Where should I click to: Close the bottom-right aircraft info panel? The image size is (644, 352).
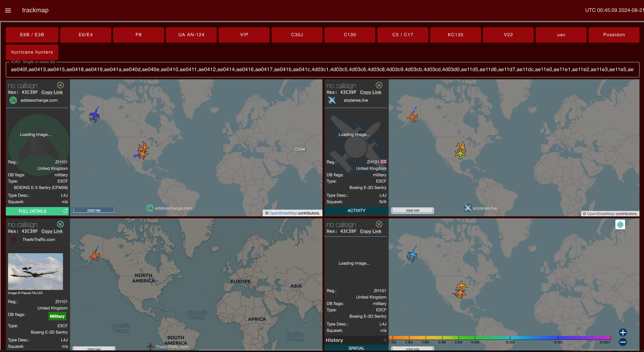coord(379,224)
